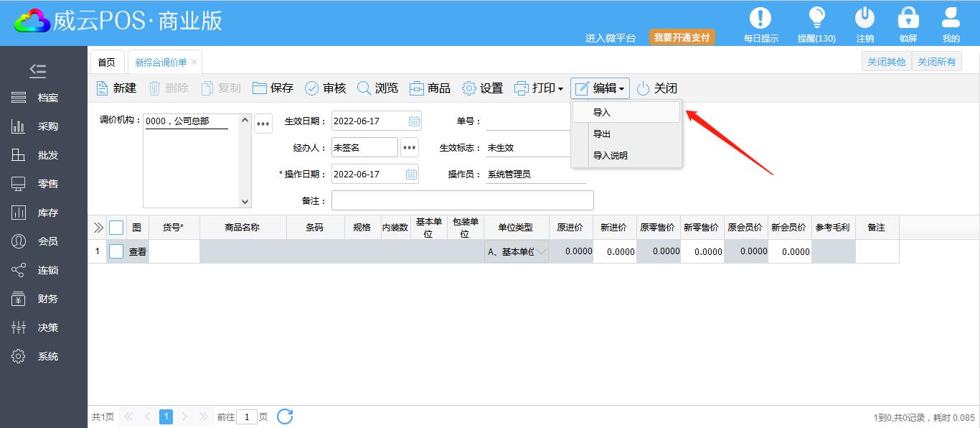Click the refresh icon in pagination bar
Image resolution: width=980 pixels, height=428 pixels.
(285, 417)
